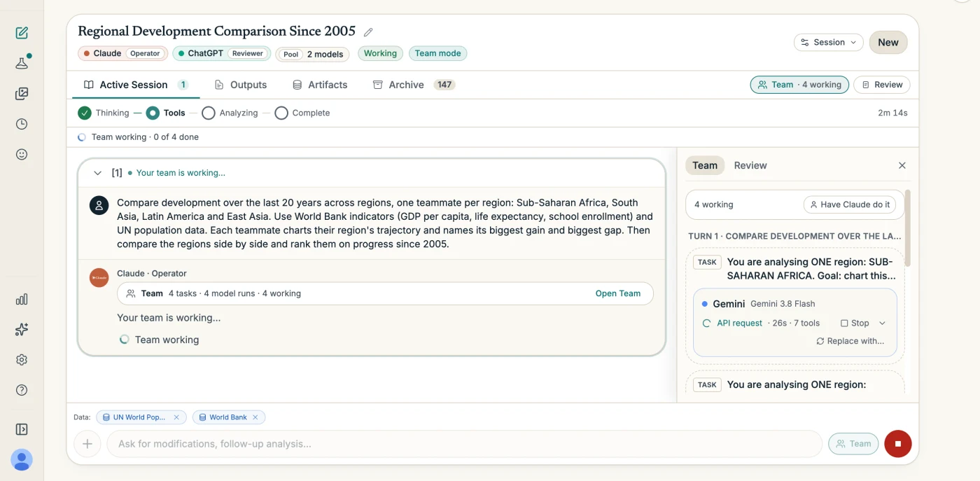
Task: Stop the Gemini task run
Action: tap(855, 323)
